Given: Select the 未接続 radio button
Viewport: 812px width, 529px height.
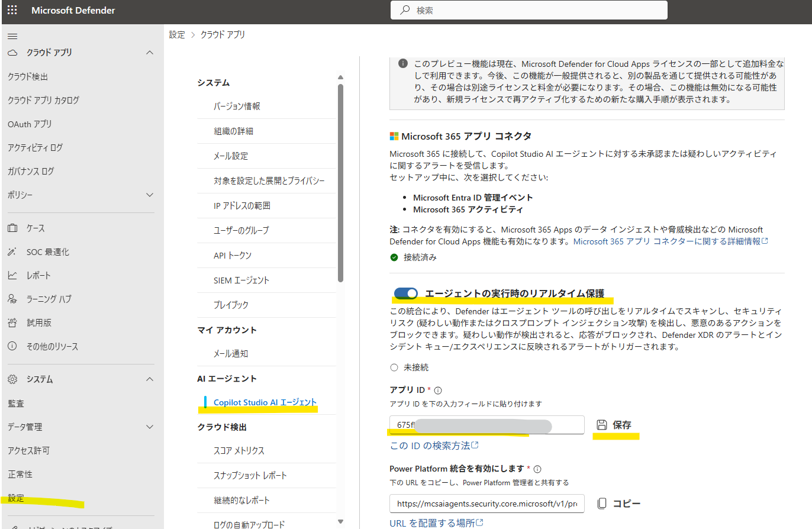Looking at the screenshot, I should [394, 367].
